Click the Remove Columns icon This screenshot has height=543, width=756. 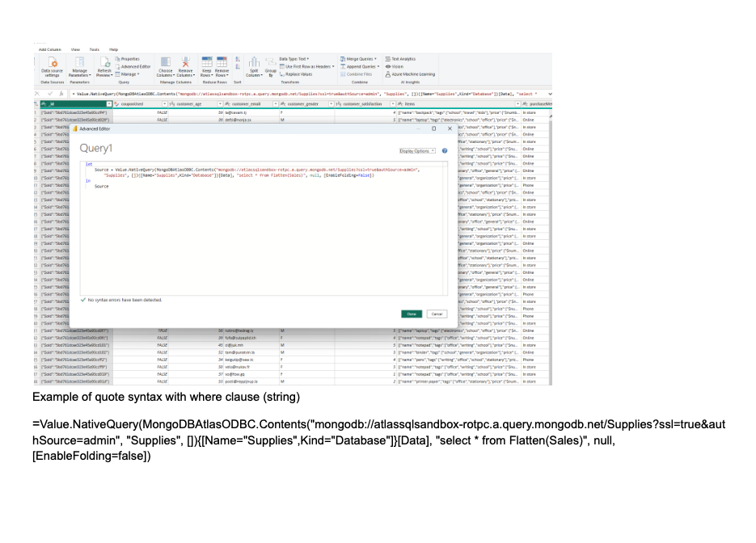tap(185, 66)
